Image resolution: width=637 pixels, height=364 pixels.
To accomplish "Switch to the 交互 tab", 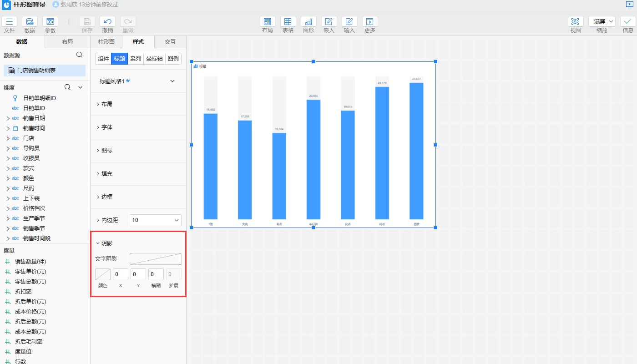I will (x=170, y=42).
